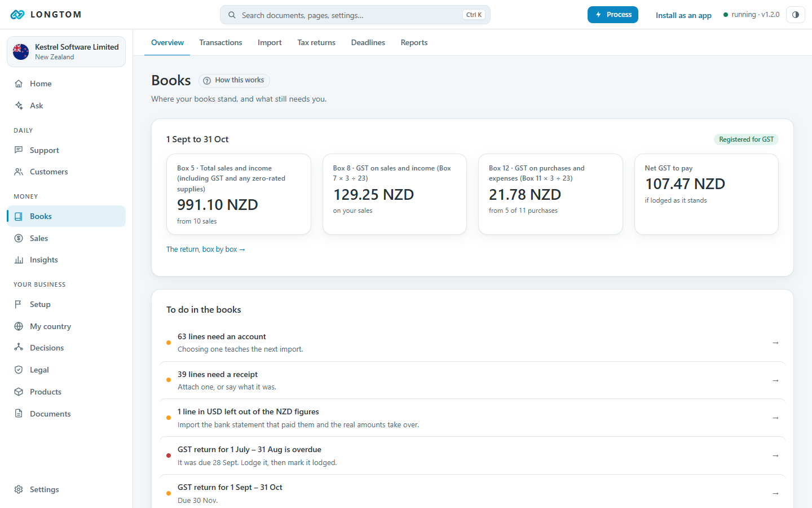Open the Documents file icon
The width and height of the screenshot is (812, 508).
coord(19,414)
